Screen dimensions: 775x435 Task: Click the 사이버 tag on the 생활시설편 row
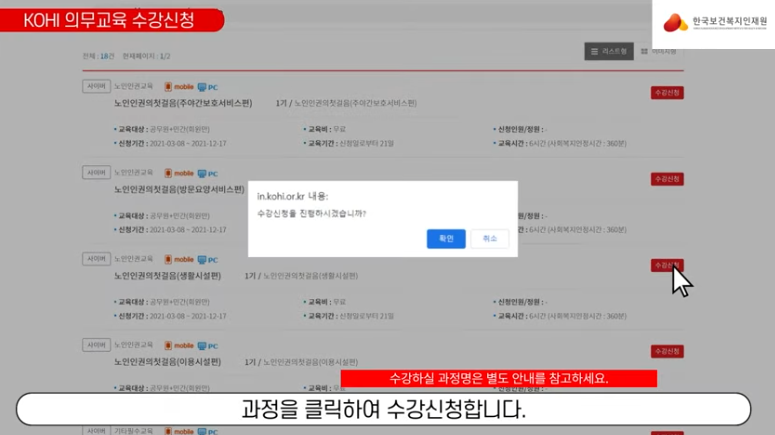pos(96,259)
